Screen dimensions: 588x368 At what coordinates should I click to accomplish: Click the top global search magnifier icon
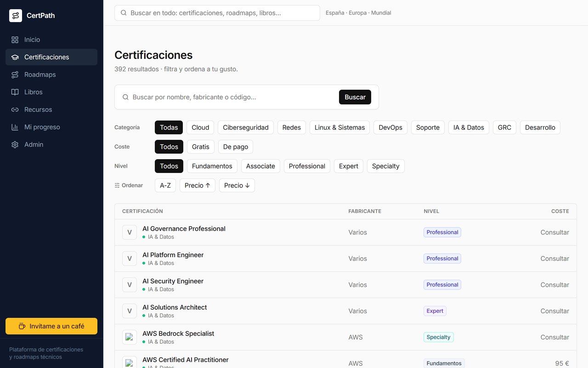click(124, 13)
